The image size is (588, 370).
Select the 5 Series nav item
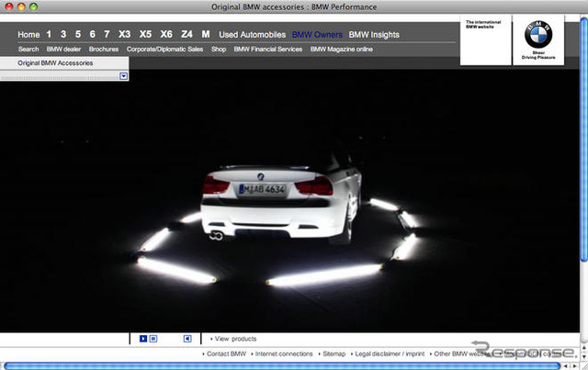coord(78,34)
